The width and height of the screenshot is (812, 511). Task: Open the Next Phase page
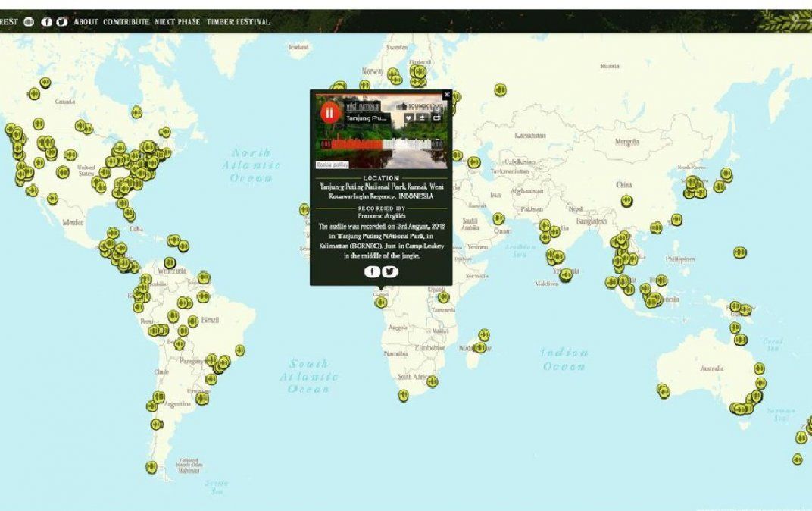177,21
